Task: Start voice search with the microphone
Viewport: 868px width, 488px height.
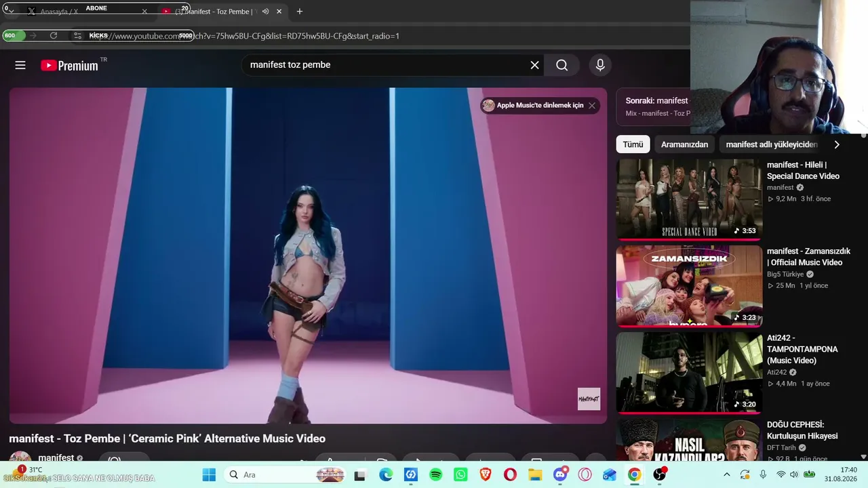Action: click(600, 65)
